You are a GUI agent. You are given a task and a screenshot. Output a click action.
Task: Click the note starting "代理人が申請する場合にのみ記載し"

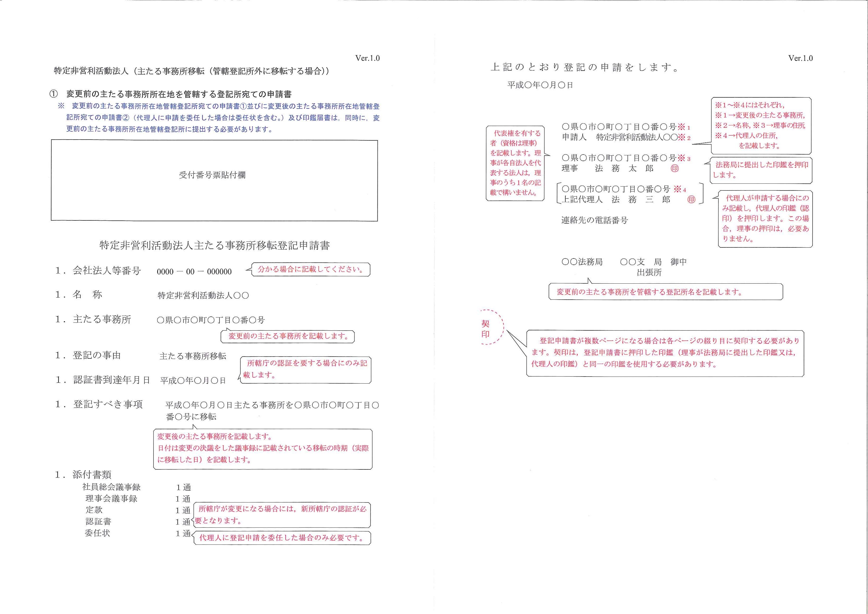766,219
